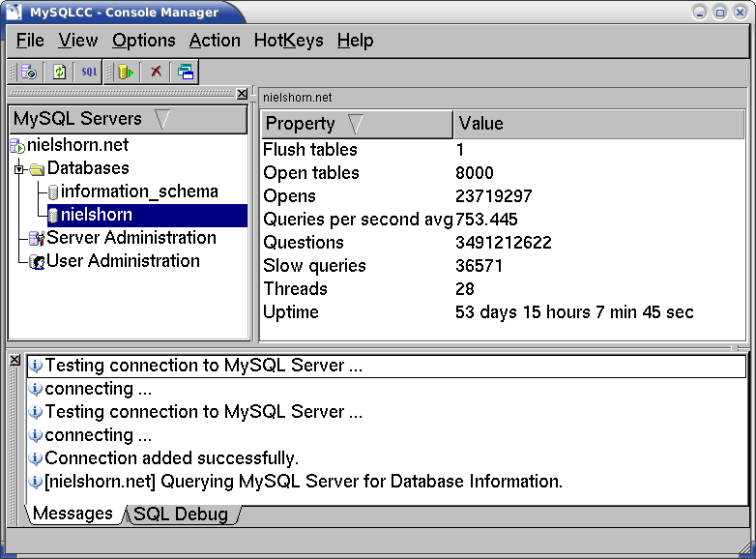
Task: Click the value 3491212622
Action: [504, 243]
